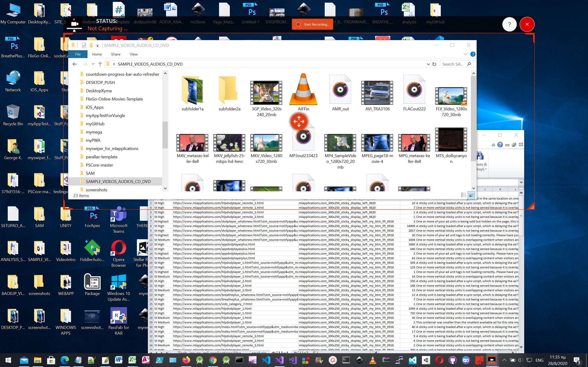This screenshot has width=588, height=367.
Task: Expand the File Explorer ribbon chevron
Action: coord(465,54)
